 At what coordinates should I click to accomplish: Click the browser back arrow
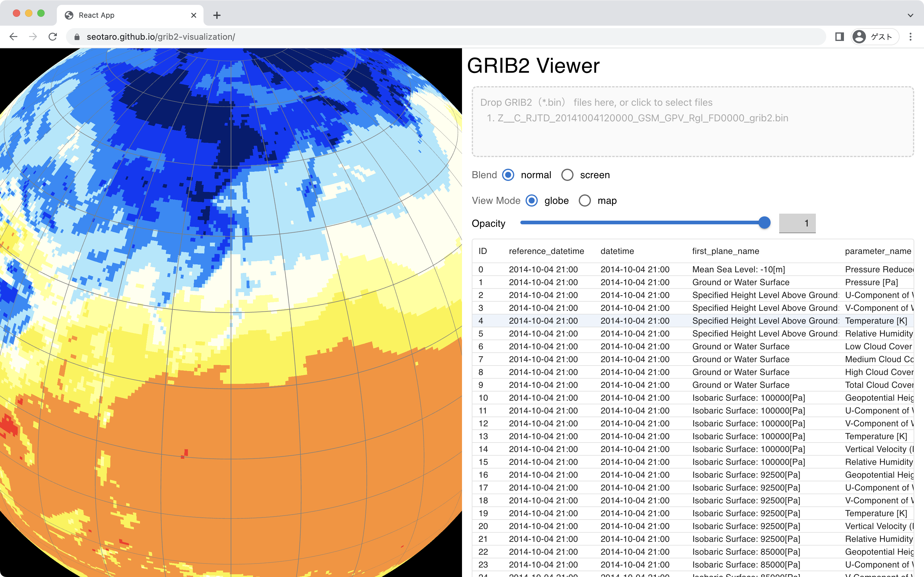click(x=13, y=37)
